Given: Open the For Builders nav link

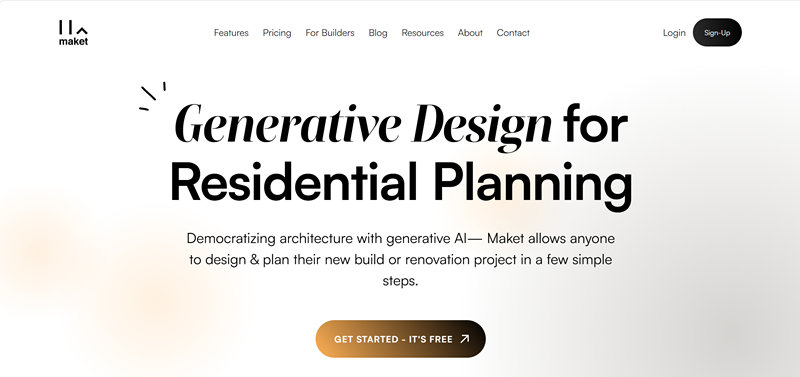Looking at the screenshot, I should (330, 33).
